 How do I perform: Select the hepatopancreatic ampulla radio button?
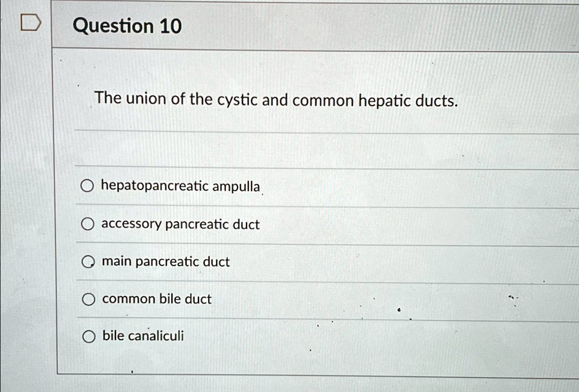(87, 186)
